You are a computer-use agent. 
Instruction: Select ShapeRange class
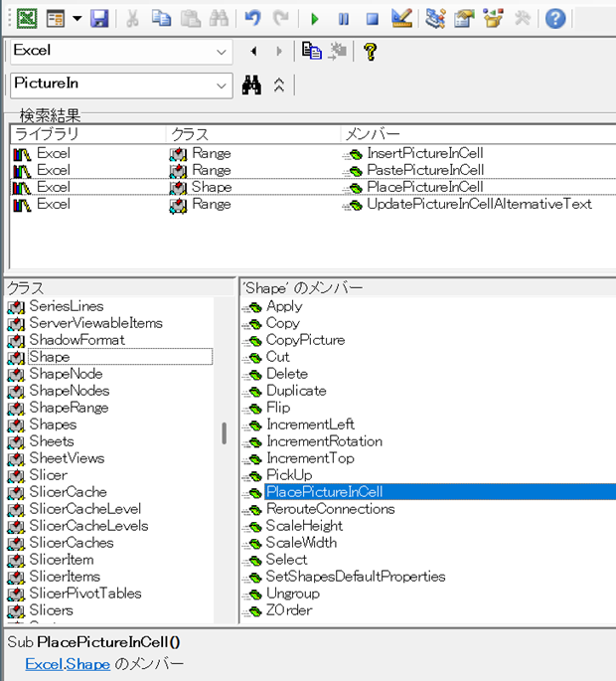69,408
